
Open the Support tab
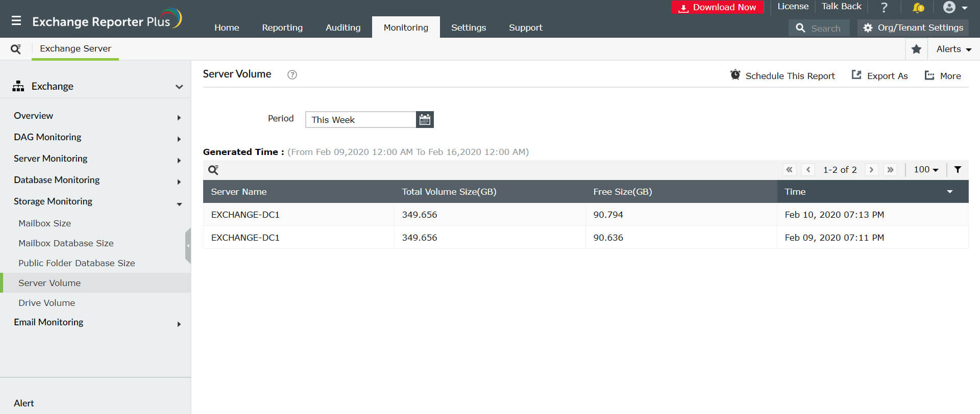tap(526, 28)
